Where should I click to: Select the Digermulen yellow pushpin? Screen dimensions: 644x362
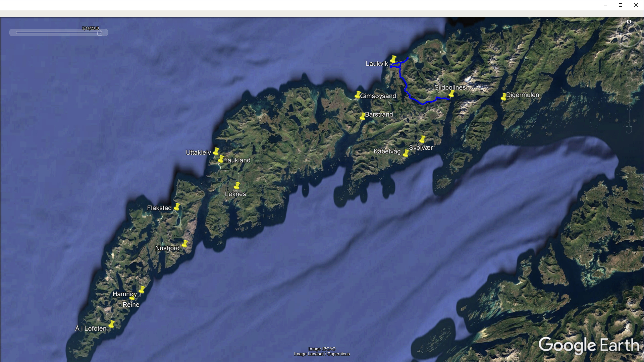coord(503,97)
